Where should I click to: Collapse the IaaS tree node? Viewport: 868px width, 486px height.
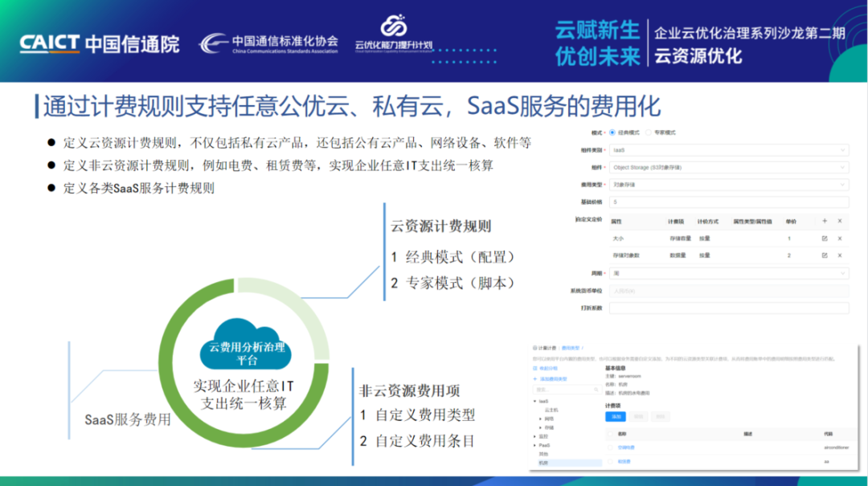click(534, 402)
